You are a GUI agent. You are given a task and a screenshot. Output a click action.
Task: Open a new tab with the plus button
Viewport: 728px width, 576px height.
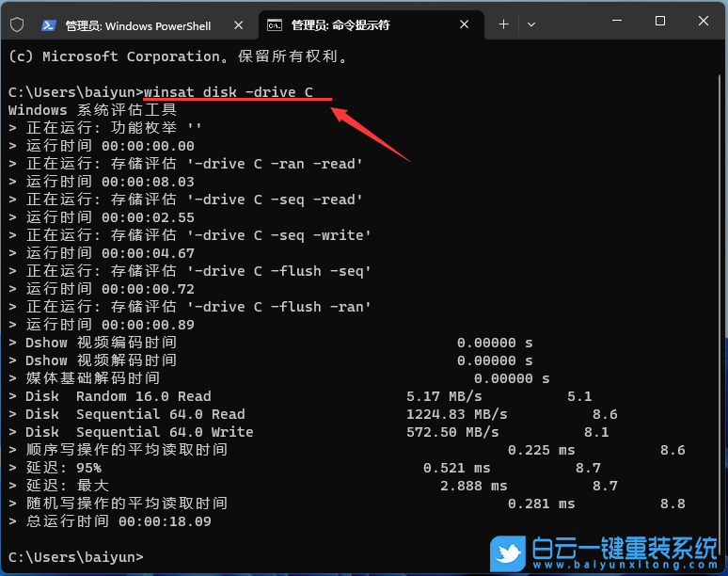[504, 24]
